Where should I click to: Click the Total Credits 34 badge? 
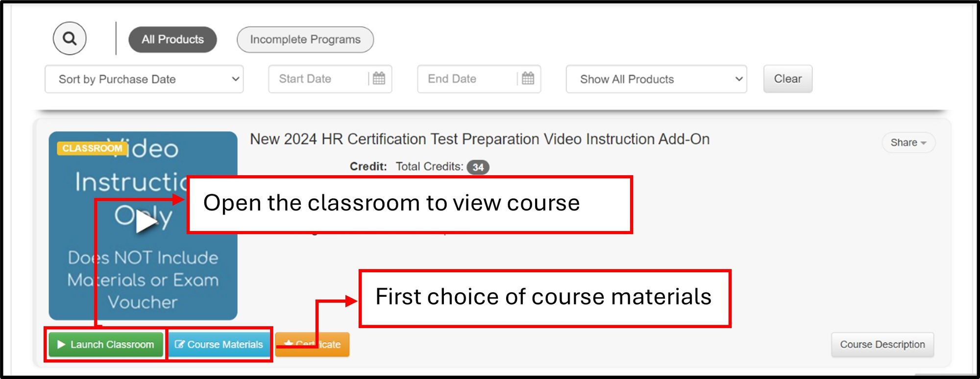[x=478, y=167]
